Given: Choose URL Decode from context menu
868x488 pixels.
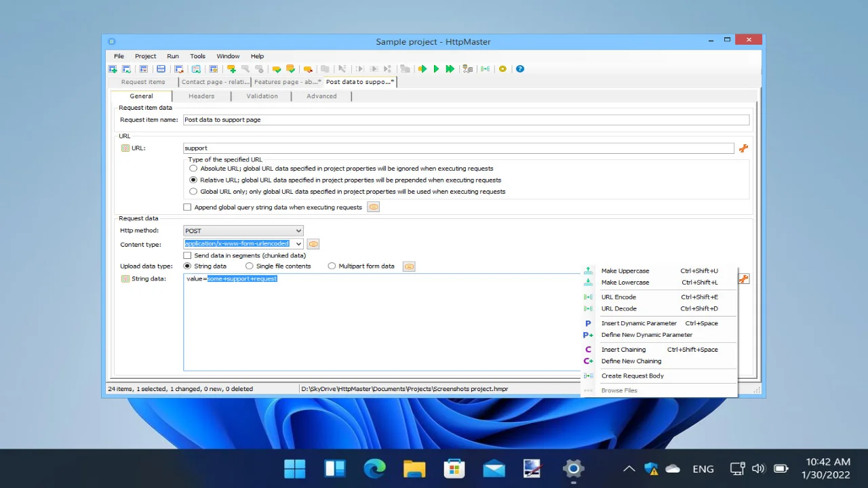Looking at the screenshot, I should click(659, 308).
